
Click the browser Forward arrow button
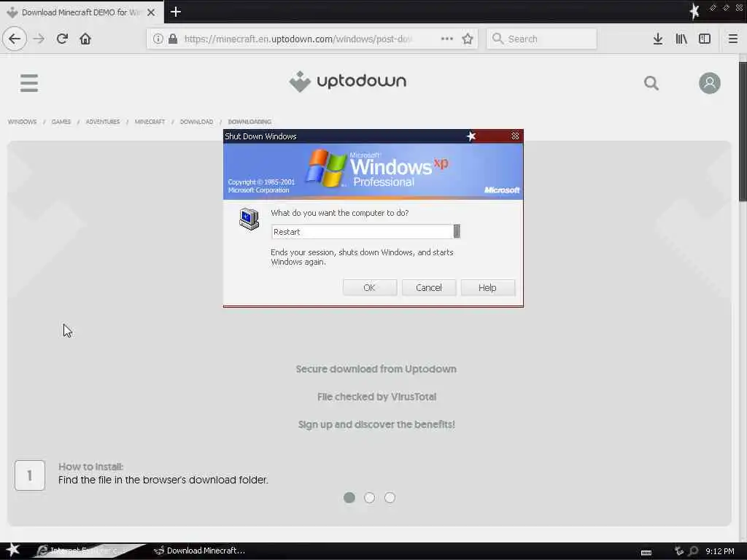39,39
